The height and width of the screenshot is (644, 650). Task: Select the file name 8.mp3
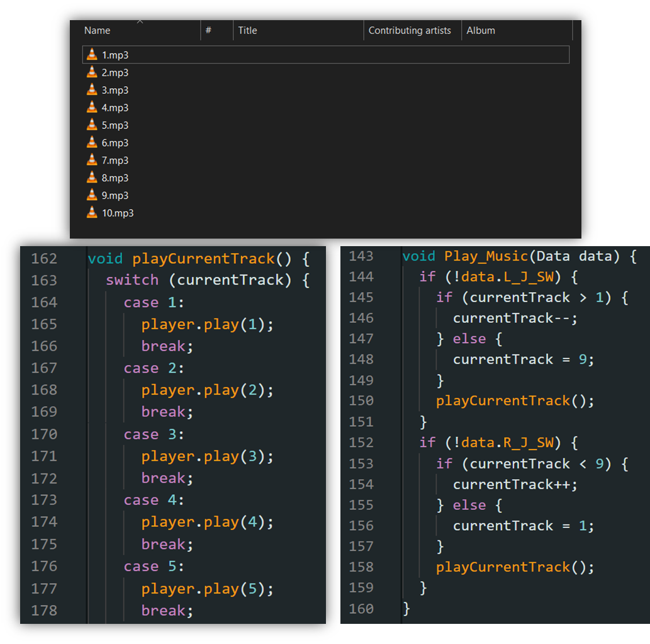pos(115,178)
